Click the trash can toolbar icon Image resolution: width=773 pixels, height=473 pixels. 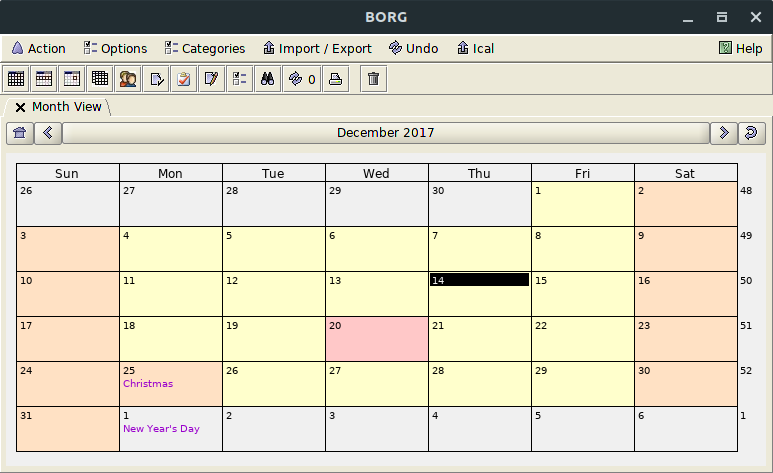pos(373,79)
